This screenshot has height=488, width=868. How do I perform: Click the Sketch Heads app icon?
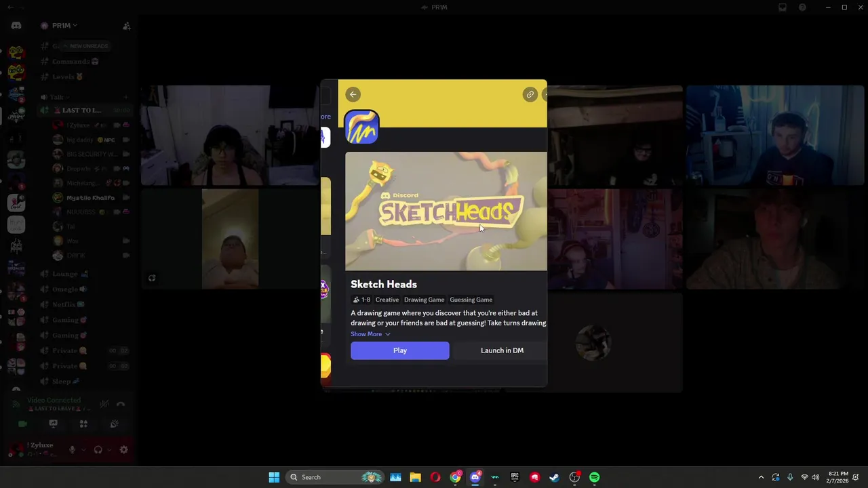361,127
